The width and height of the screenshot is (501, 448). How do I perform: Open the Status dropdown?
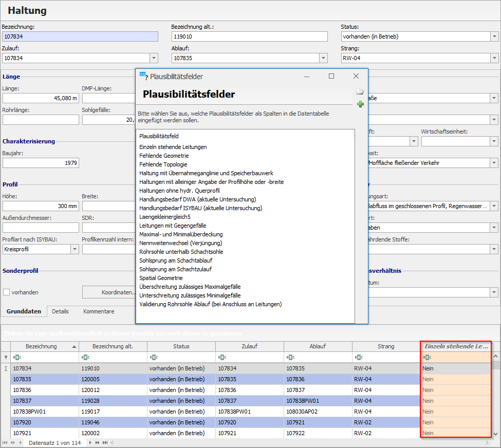[494, 36]
